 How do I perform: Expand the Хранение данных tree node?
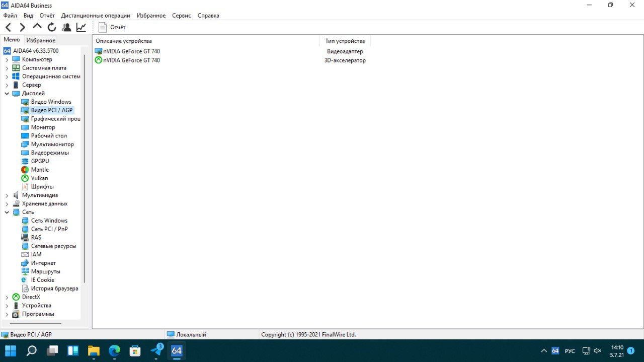click(x=7, y=204)
